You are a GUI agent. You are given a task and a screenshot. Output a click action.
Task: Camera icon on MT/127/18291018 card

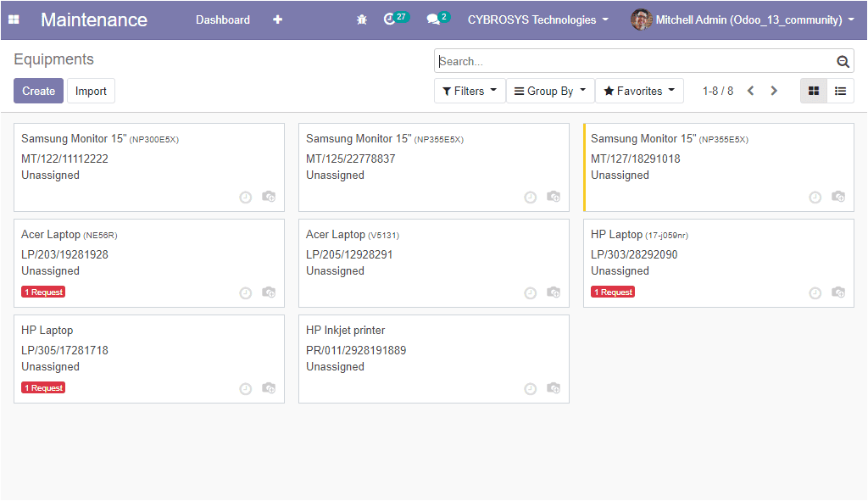tap(838, 197)
